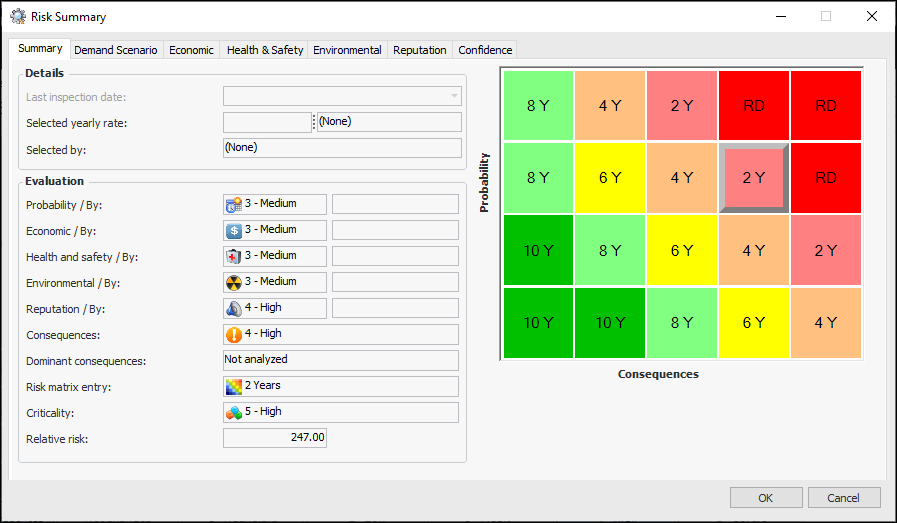Click the bottom-right orange 4 Y cell
Viewport: 897px width, 523px height.
click(x=826, y=323)
